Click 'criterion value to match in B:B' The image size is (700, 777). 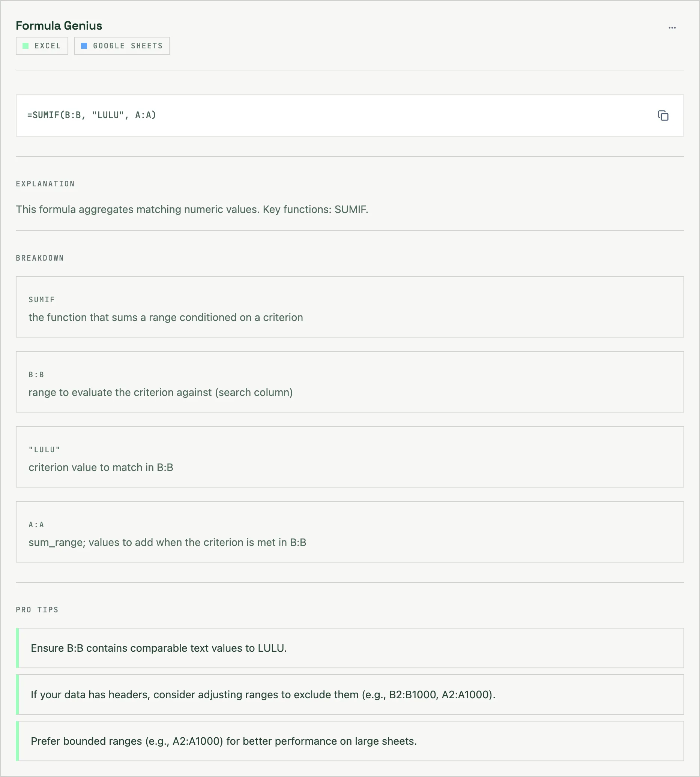101,467
